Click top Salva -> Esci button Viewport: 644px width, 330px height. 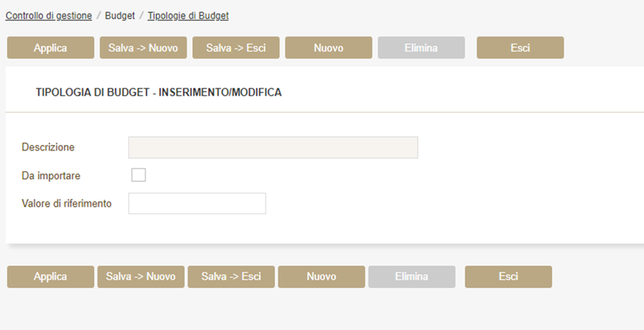point(235,47)
